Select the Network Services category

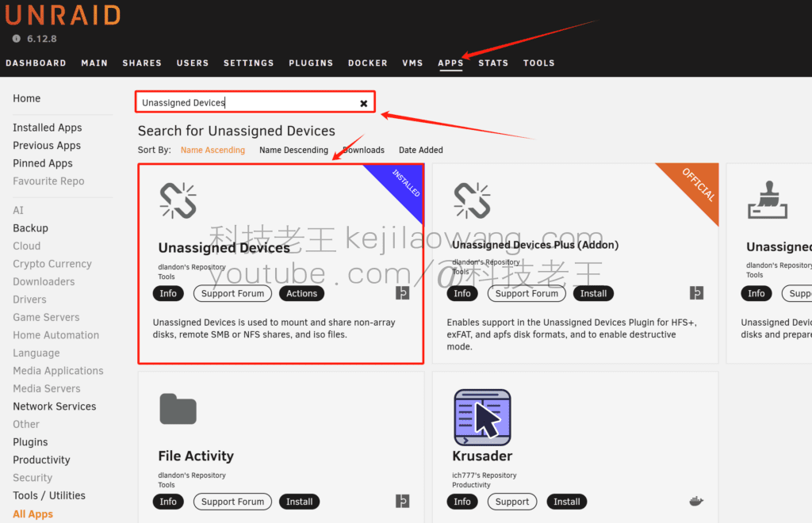click(55, 407)
